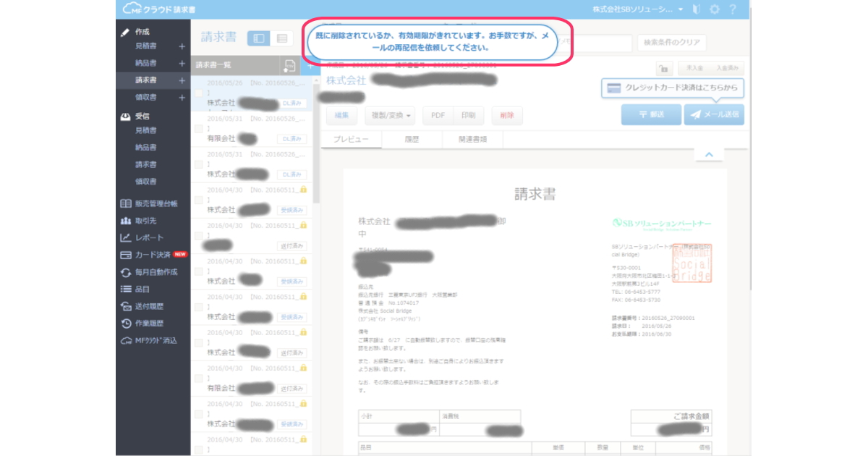Add a new 納品書 with plus icon
The height and width of the screenshot is (456, 868).
tap(182, 63)
